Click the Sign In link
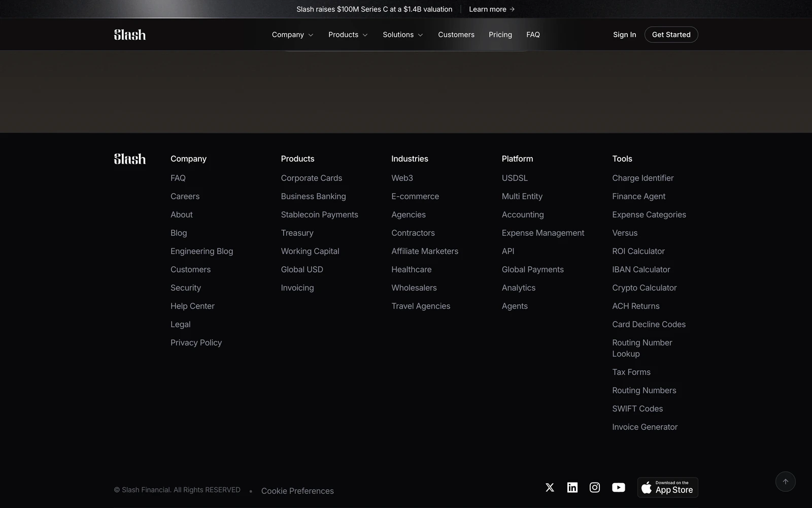 tap(624, 35)
